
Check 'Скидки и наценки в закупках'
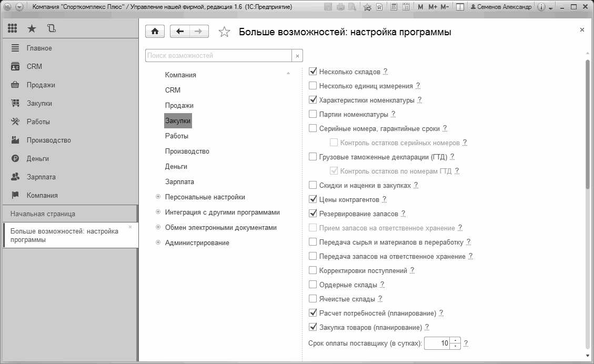pos(313,185)
